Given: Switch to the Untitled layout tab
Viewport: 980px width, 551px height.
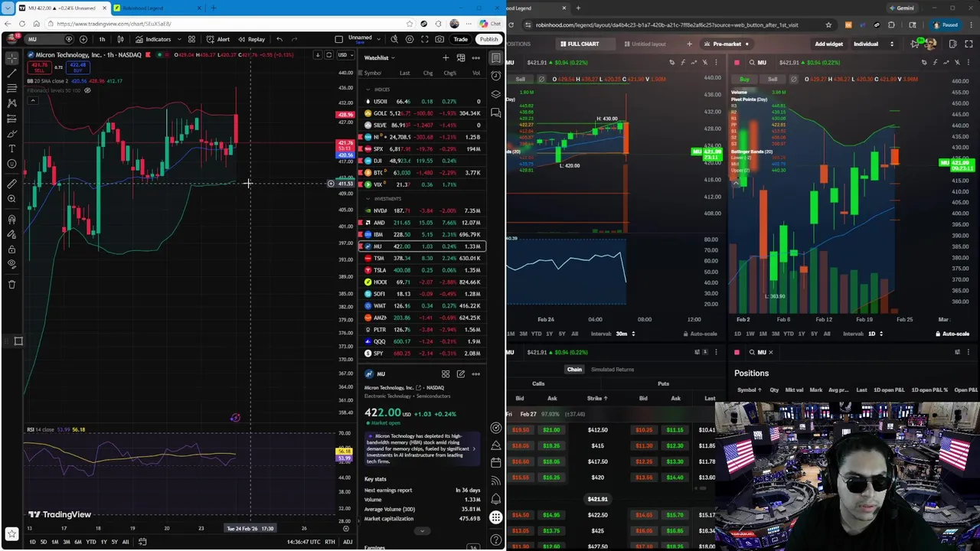Looking at the screenshot, I should [x=645, y=44].
